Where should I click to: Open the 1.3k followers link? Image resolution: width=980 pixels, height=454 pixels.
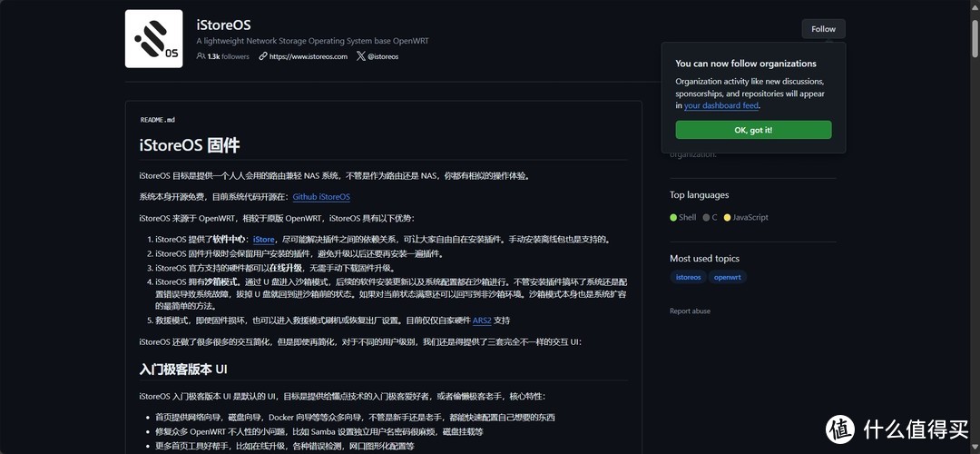(x=228, y=56)
